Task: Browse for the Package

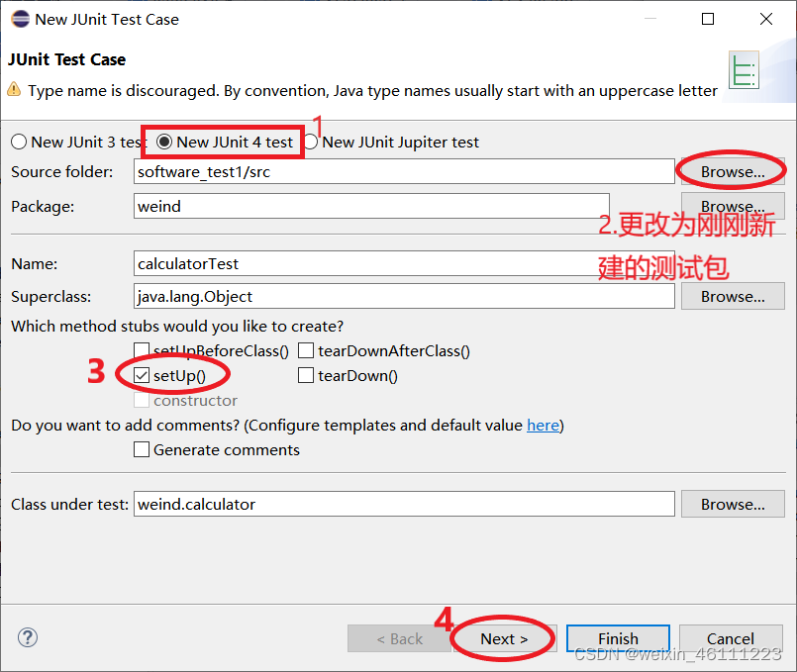Action: pyautogui.click(x=733, y=206)
